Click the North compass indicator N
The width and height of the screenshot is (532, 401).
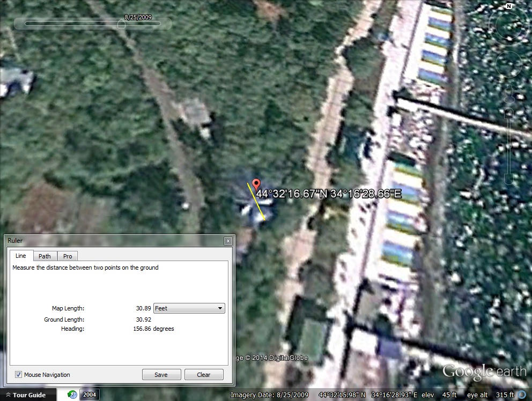509,6
